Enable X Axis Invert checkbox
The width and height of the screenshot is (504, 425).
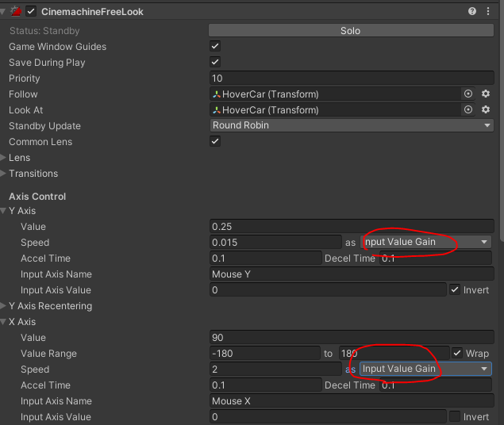(x=455, y=416)
